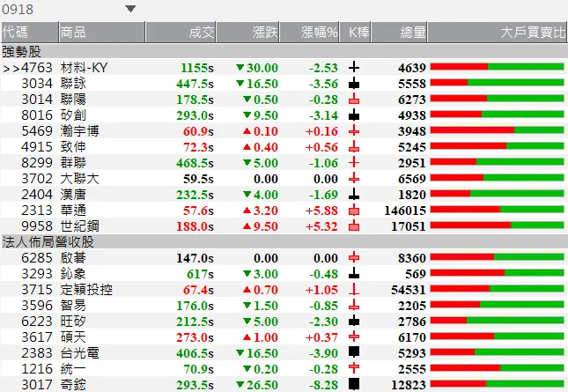Select stock code 6223

coord(37,322)
